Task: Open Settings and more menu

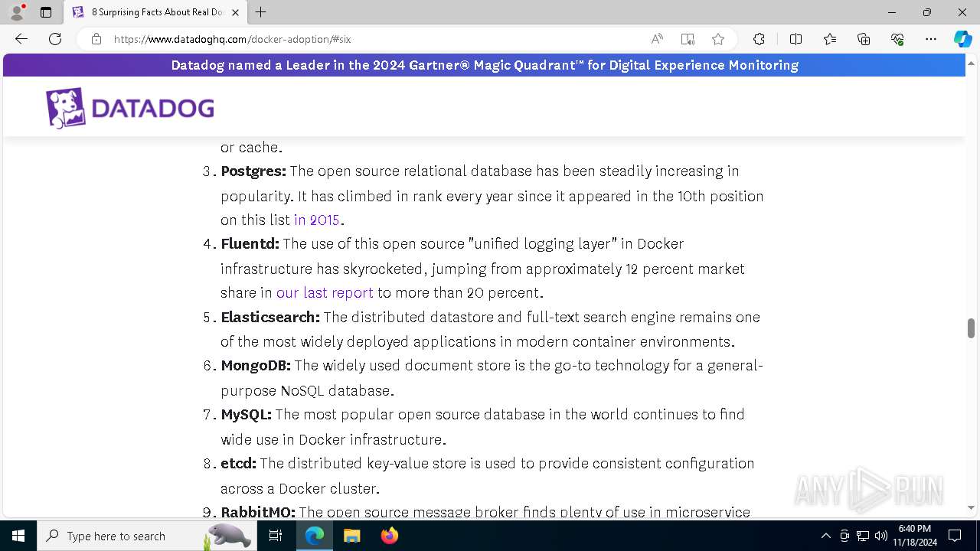Action: (x=931, y=39)
